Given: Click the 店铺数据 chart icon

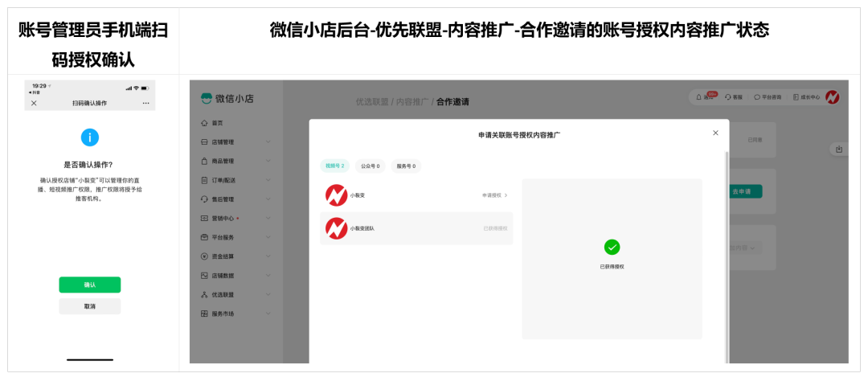Looking at the screenshot, I should [204, 276].
